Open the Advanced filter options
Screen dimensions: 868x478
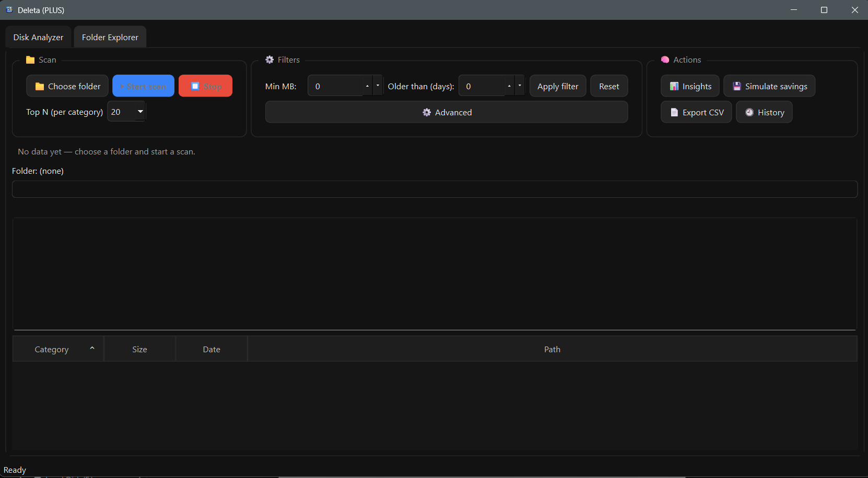click(447, 112)
